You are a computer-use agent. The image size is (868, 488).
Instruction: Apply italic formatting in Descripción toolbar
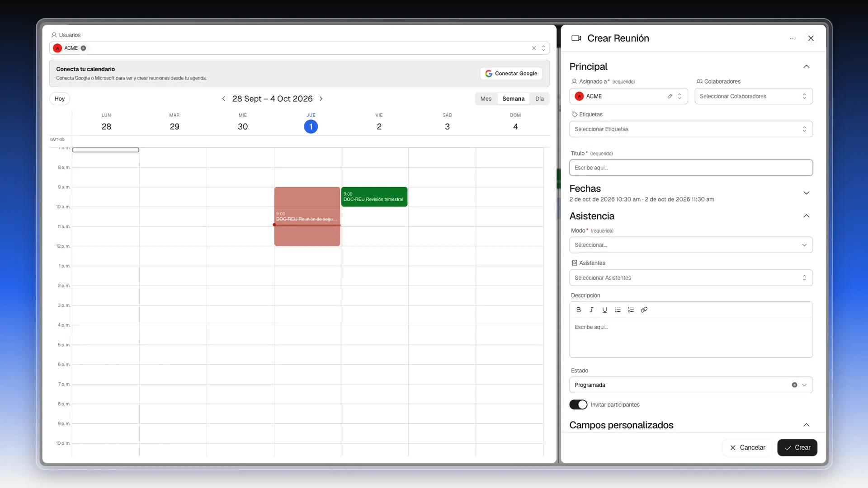tap(591, 310)
